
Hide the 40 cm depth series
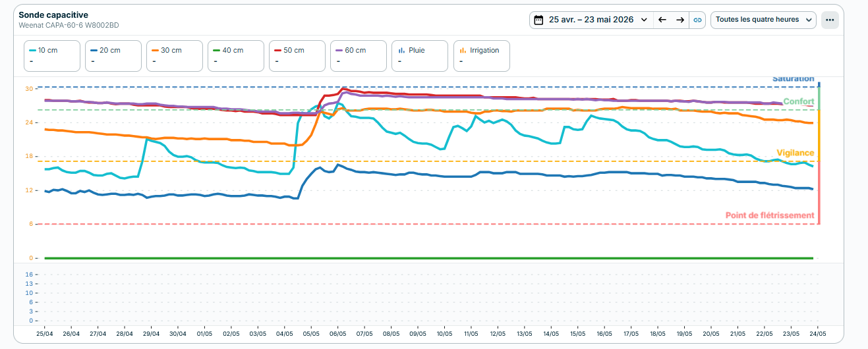point(236,56)
